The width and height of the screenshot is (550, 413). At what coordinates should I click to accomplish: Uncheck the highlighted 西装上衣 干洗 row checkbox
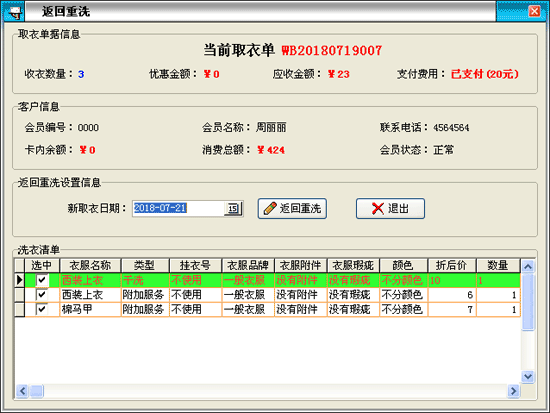coord(42,280)
